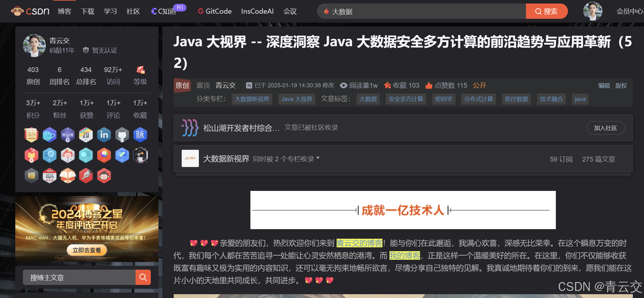Click the java article tag
The width and height of the screenshot is (644, 298).
580,99
